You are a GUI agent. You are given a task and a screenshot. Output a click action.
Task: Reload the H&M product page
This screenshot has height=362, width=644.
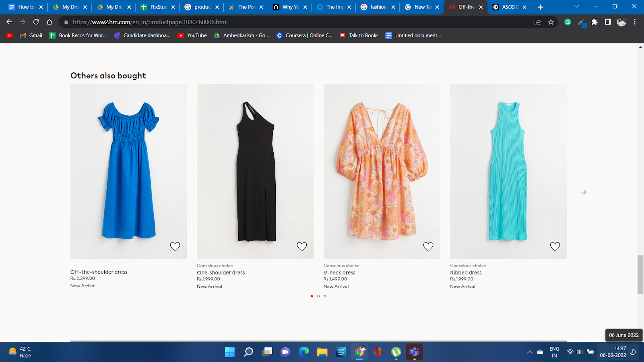(x=36, y=22)
